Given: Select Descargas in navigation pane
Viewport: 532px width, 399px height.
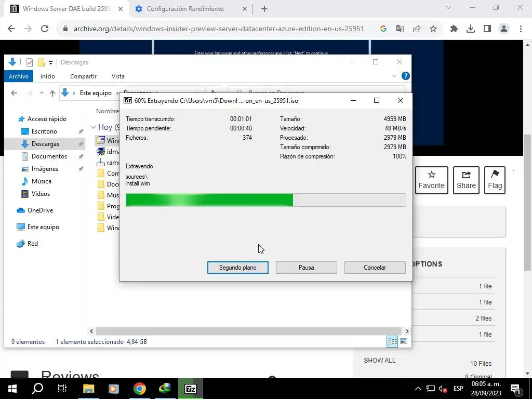Looking at the screenshot, I should click(x=45, y=144).
